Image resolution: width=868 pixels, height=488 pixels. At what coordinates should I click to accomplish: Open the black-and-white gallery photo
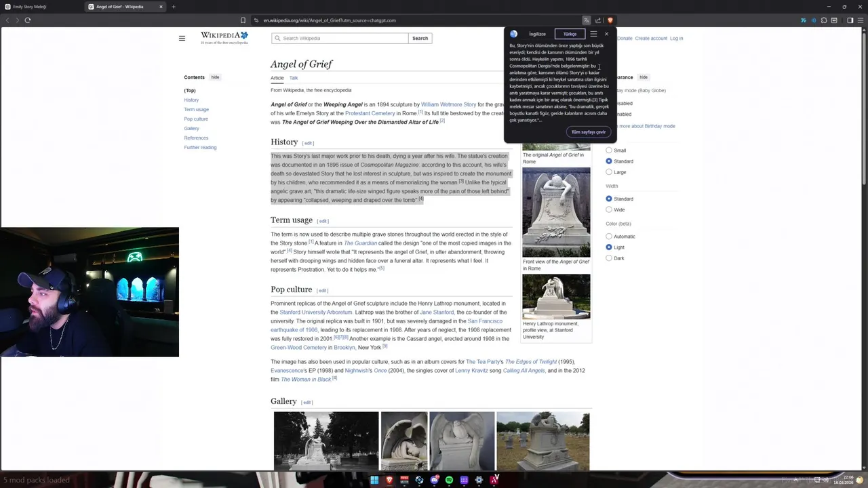[326, 441]
